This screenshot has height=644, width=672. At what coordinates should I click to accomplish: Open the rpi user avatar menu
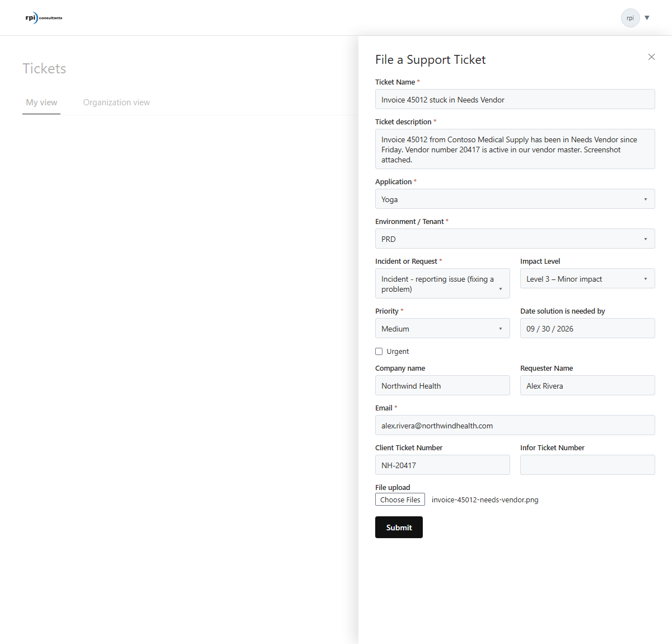click(630, 18)
